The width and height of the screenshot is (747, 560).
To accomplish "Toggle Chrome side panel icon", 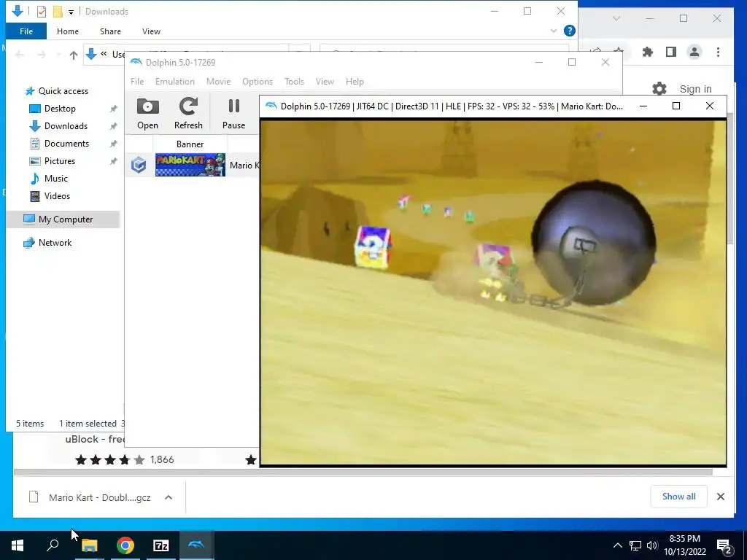I will (x=671, y=52).
